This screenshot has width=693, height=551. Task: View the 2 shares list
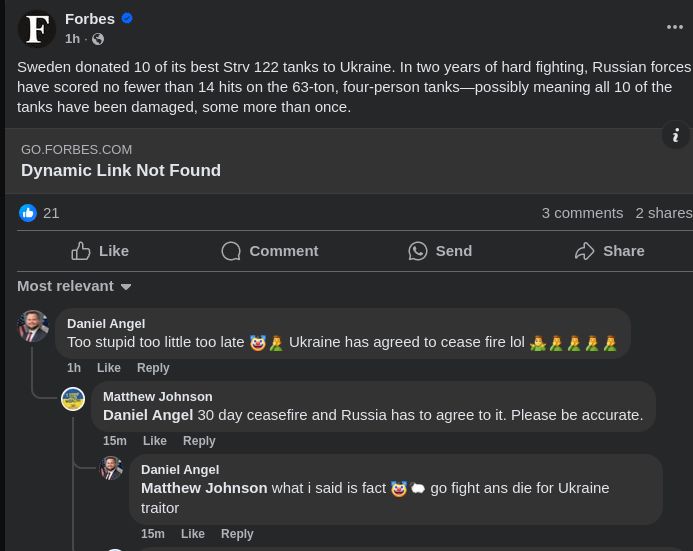pyautogui.click(x=663, y=212)
